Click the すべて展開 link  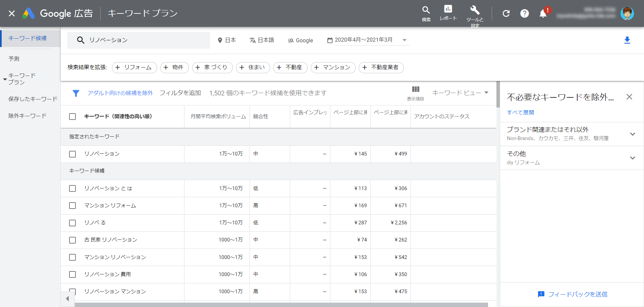pos(520,113)
